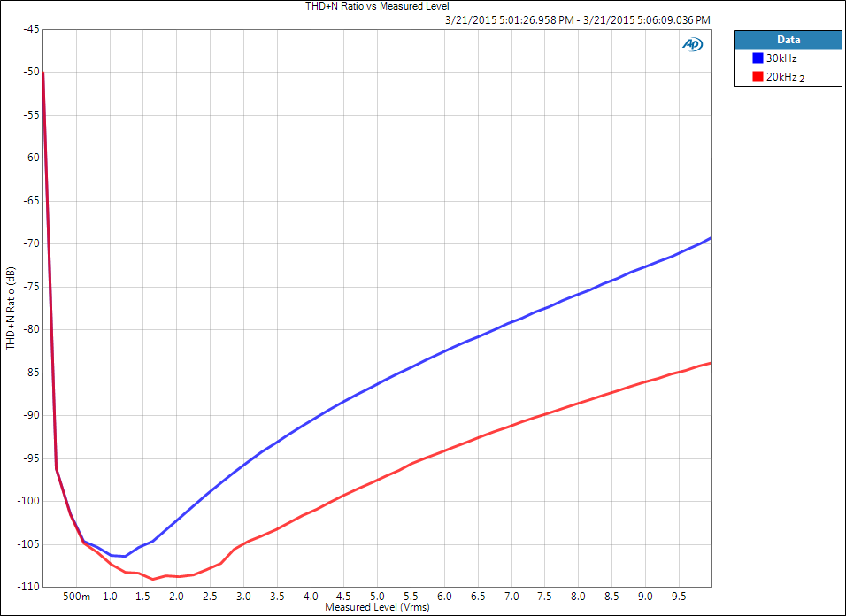Click the -50 y-axis tick label
Screen dimensions: 846x616
31,73
